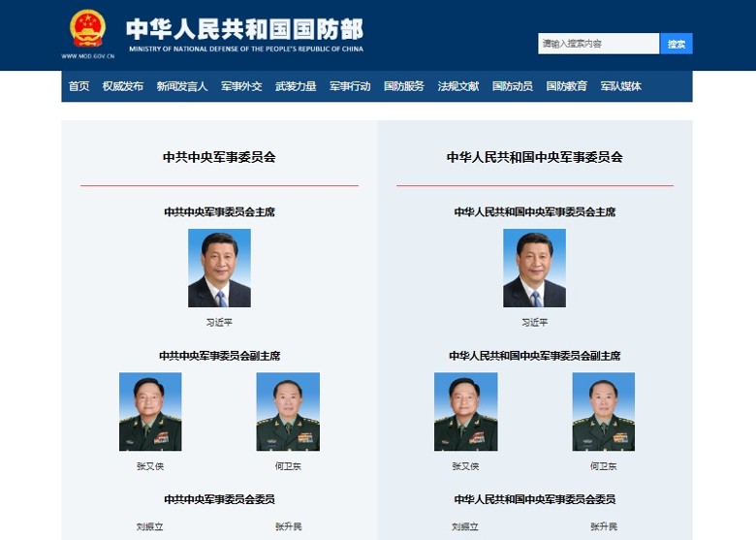Viewport: 756px width, 540px height.
Task: Click the blue 搜索 search button
Action: pos(677,44)
